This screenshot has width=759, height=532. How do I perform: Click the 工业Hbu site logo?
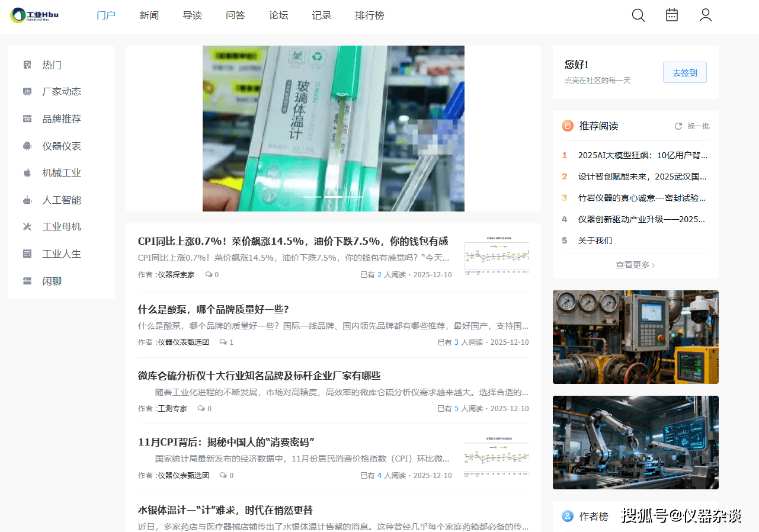click(34, 15)
